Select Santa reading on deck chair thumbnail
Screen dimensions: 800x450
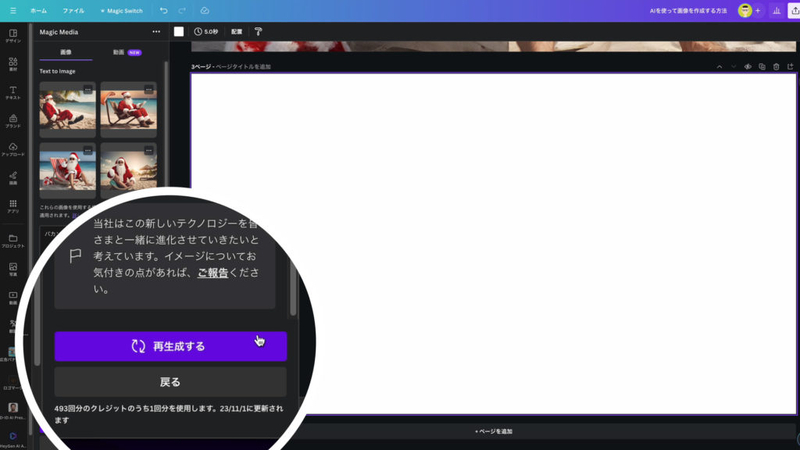[x=129, y=110]
